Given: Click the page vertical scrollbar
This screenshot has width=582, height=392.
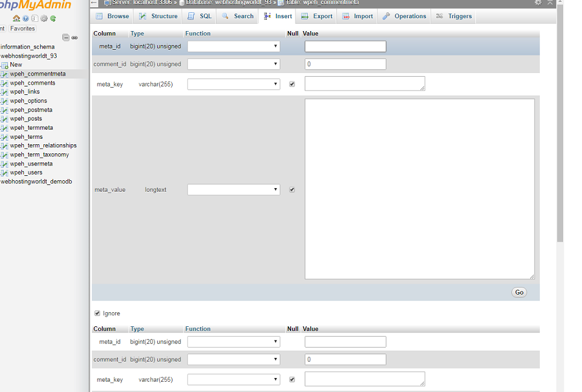Looking at the screenshot, I should coord(560,122).
